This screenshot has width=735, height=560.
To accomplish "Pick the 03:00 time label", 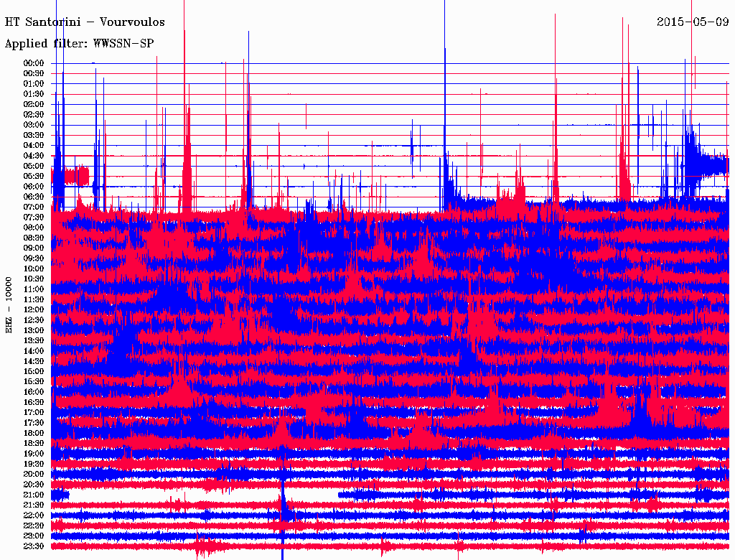I will [34, 125].
